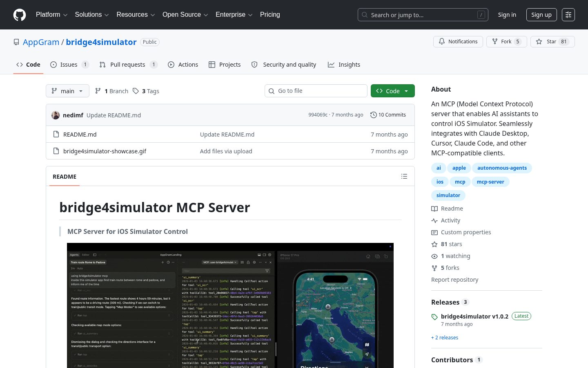Viewport: 588px width, 368px height.
Task: Open the GitHub homepage logo
Action: click(x=20, y=15)
